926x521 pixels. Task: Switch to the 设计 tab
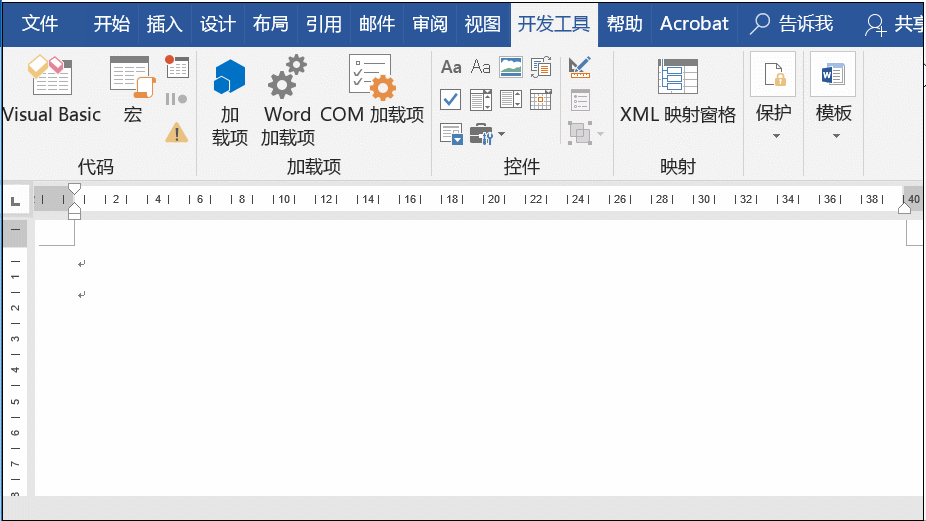coord(217,24)
